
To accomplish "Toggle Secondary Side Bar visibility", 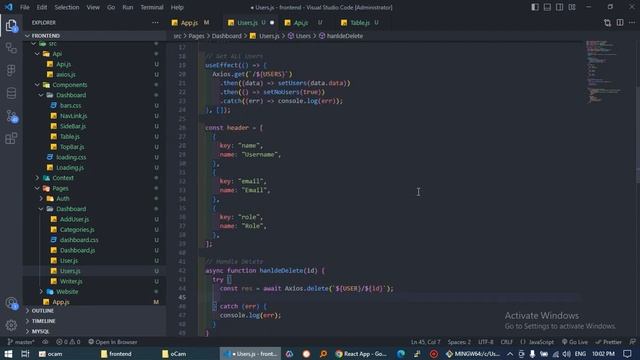I will 560,7.
